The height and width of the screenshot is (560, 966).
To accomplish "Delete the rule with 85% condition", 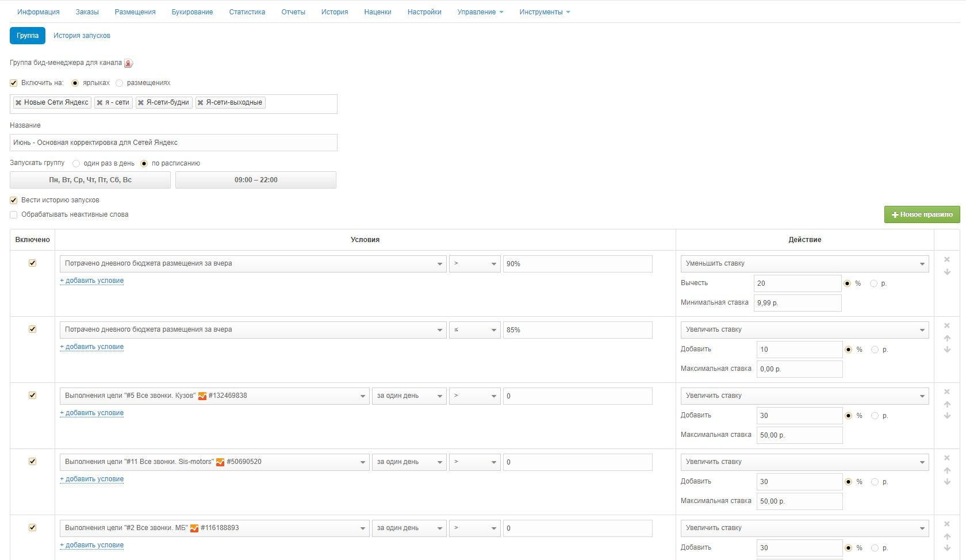I will click(947, 326).
